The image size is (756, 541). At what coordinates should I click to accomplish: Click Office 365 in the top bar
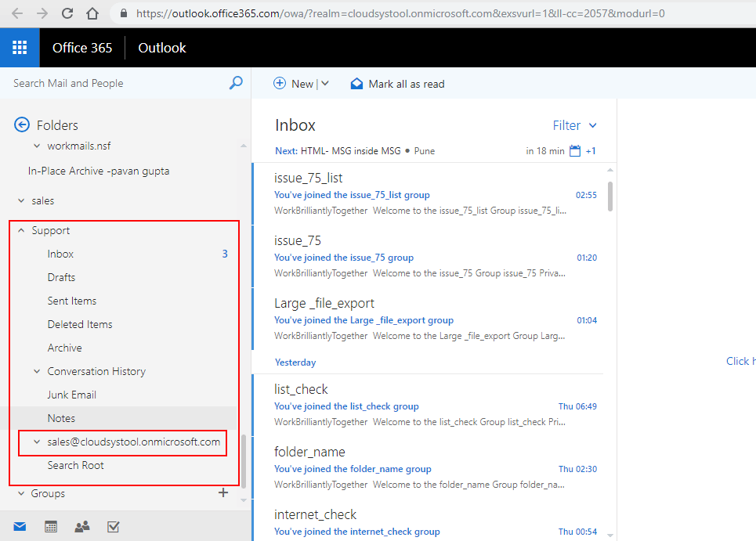[81, 47]
